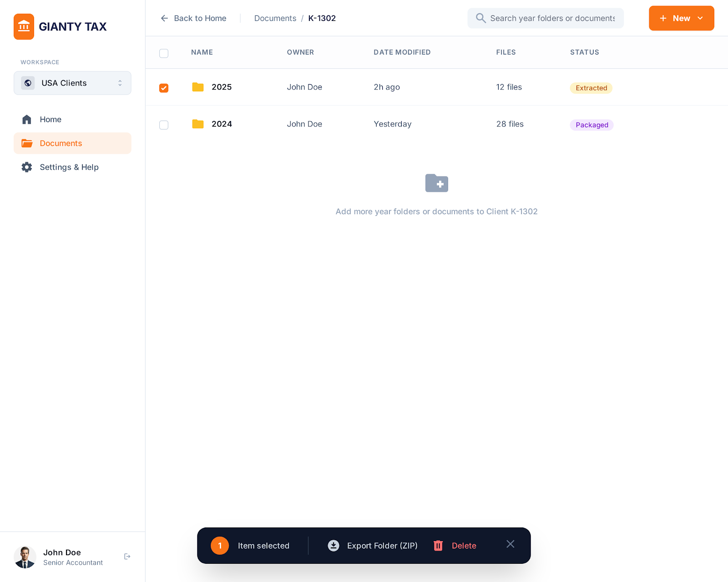
Task: Uncheck the 2025 folder checkbox
Action: click(164, 88)
